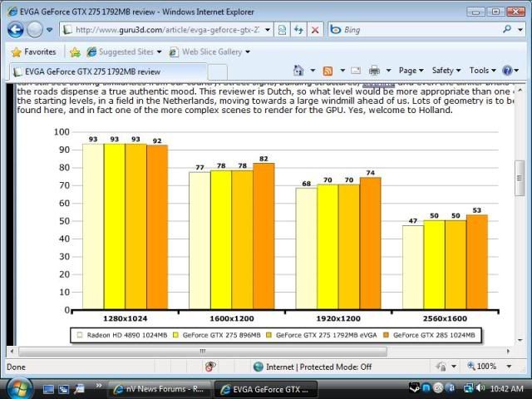Refresh the page with the Refresh icon
Screen dimensions: 532x399
coord(298,30)
